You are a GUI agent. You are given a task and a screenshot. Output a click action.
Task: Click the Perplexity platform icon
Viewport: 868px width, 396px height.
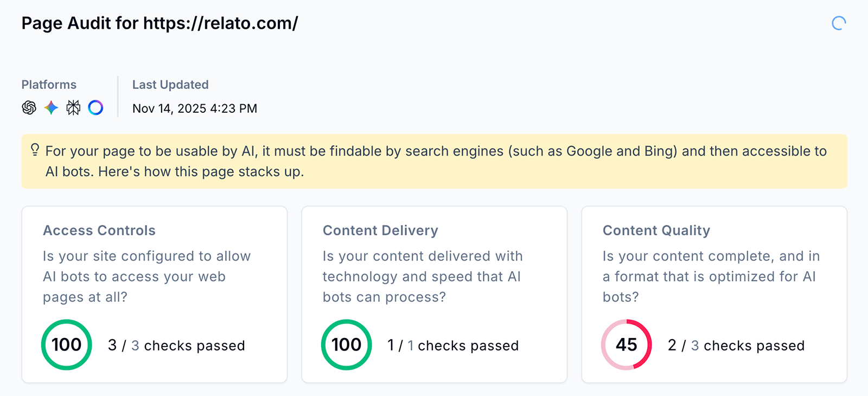(73, 108)
